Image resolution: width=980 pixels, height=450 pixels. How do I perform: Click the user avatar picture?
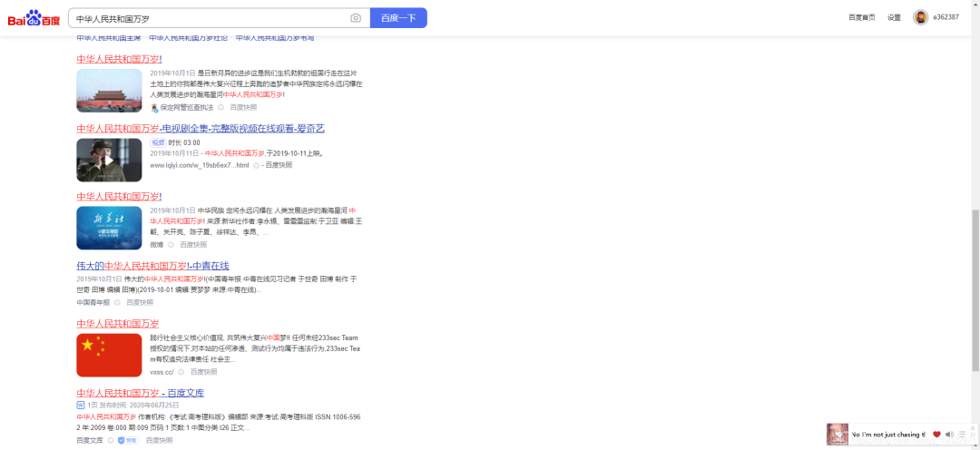tap(920, 17)
